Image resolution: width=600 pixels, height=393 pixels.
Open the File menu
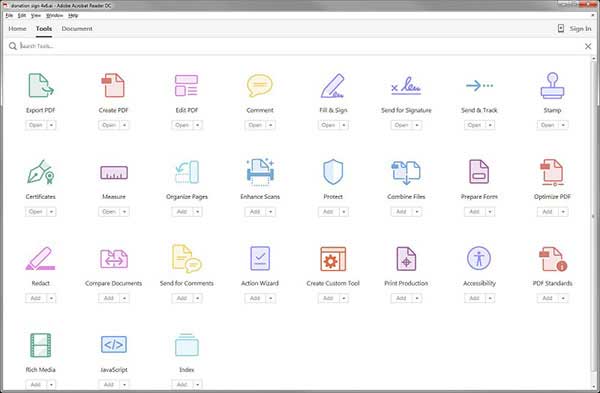point(9,16)
